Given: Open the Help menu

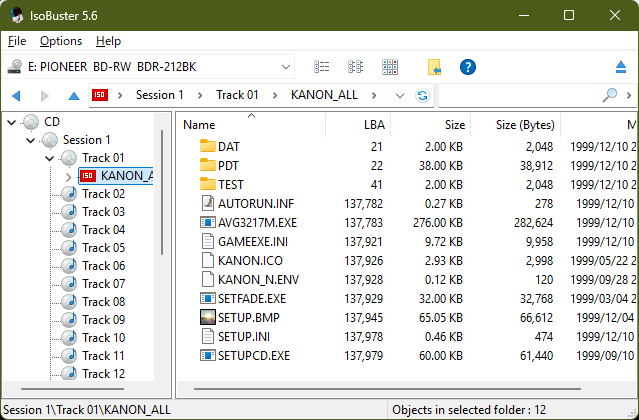Looking at the screenshot, I should click(108, 41).
